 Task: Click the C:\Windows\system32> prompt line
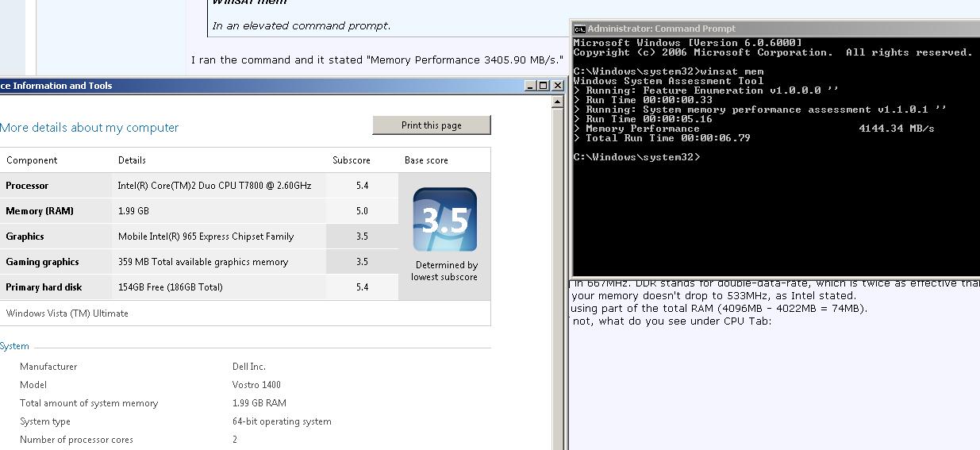click(x=636, y=157)
